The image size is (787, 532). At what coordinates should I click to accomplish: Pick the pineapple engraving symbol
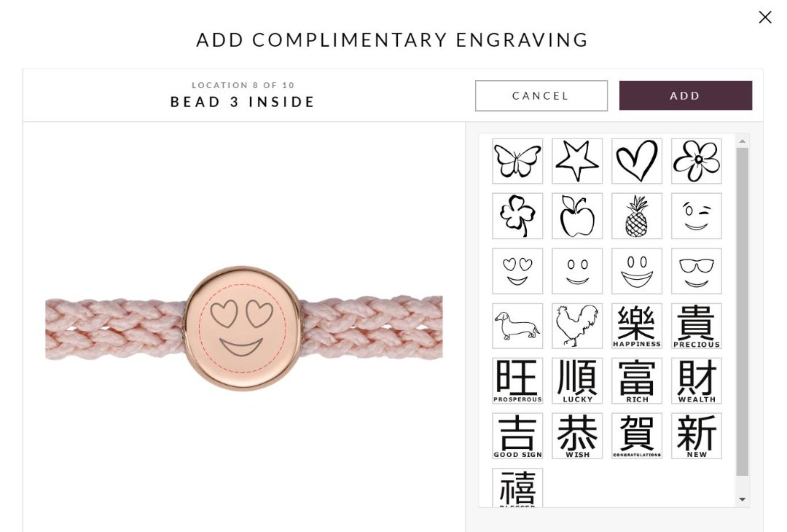point(637,216)
